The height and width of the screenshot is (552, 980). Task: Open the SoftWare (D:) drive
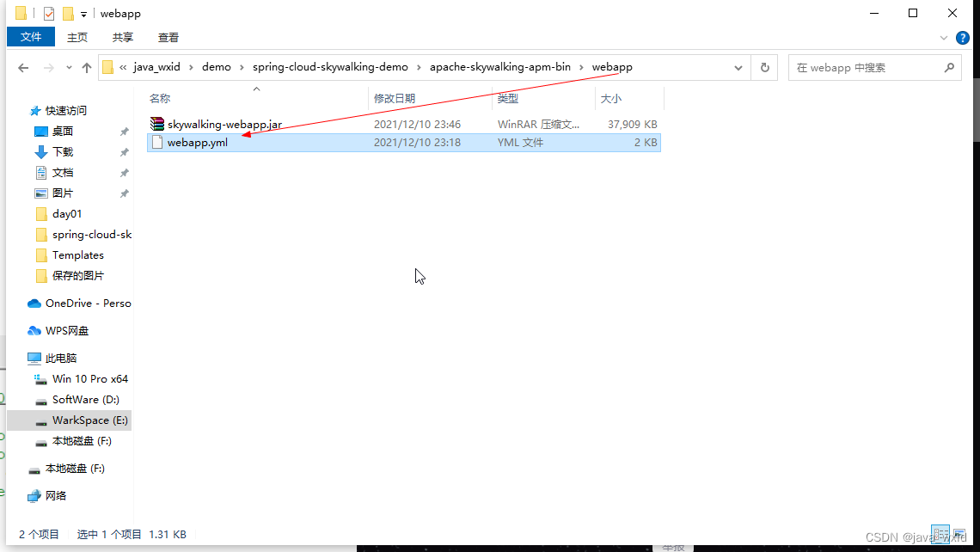[x=86, y=400]
